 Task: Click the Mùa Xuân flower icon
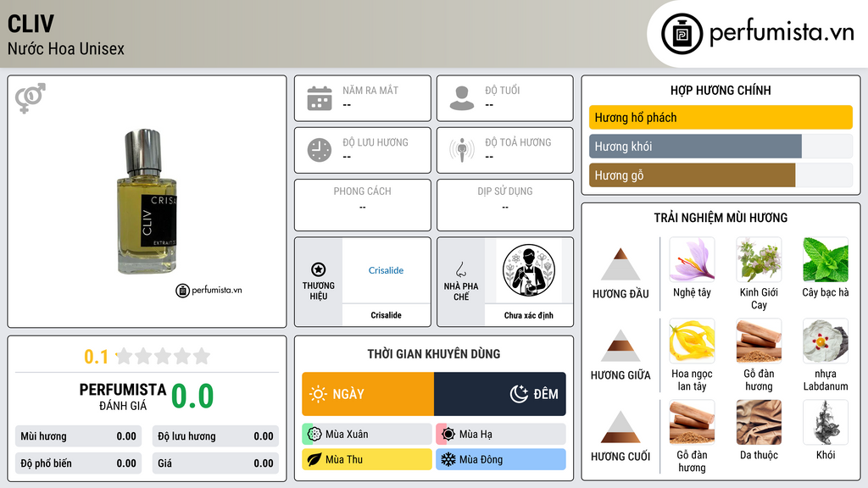point(314,435)
